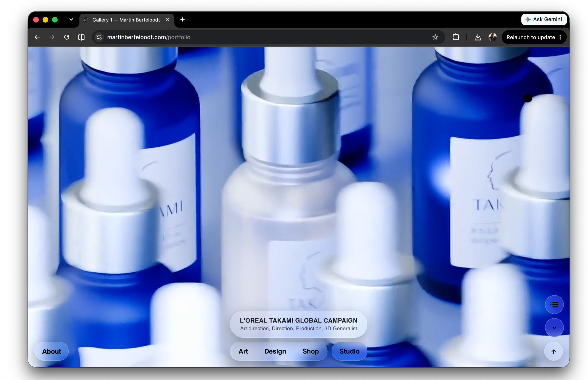Go back to the previous page
Screen dimensions: 588x380
coord(37,37)
